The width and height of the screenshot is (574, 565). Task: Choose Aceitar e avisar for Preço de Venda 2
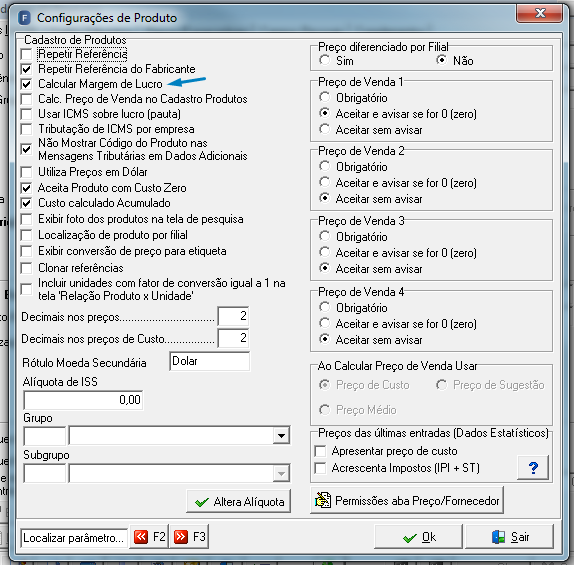click(324, 182)
